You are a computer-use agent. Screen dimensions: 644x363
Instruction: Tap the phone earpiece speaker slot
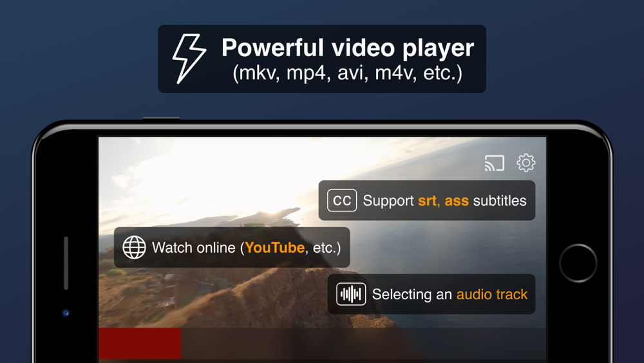click(x=66, y=263)
